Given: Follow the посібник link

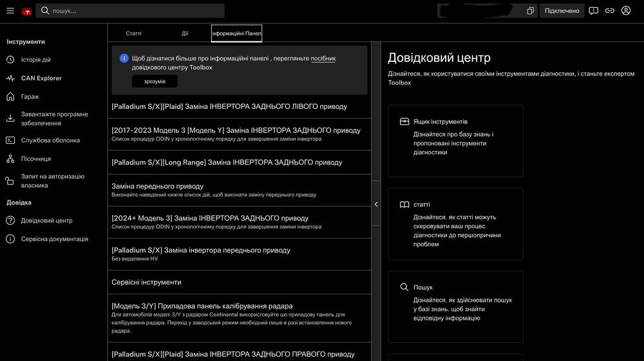Looking at the screenshot, I should [323, 59].
